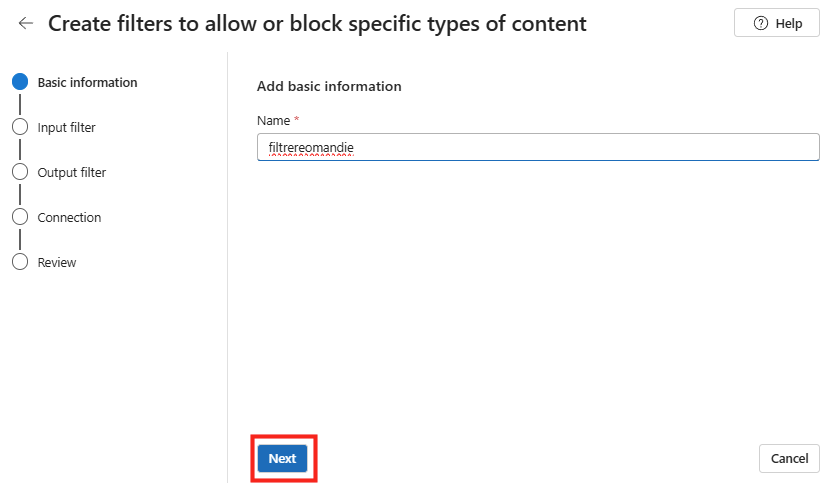Image resolution: width=831 pixels, height=483 pixels.
Task: Go to the Basic information step label
Action: click(x=87, y=83)
